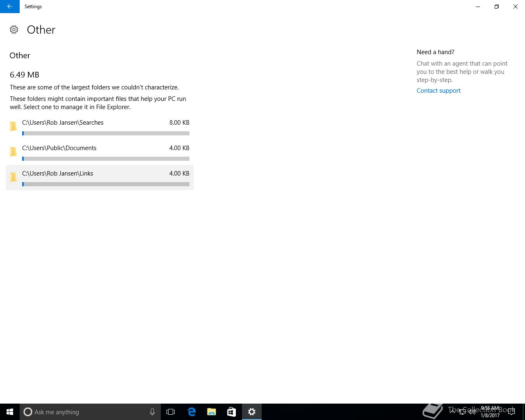
Task: Open the Action Center notification icon
Action: [511, 412]
